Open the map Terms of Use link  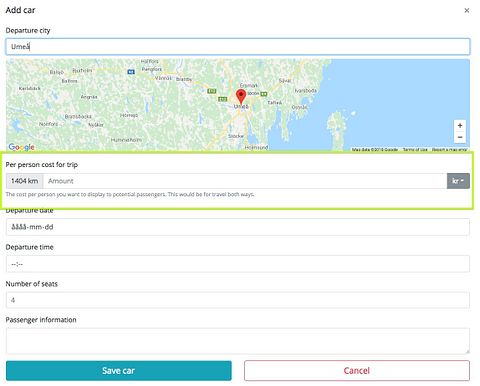point(415,150)
